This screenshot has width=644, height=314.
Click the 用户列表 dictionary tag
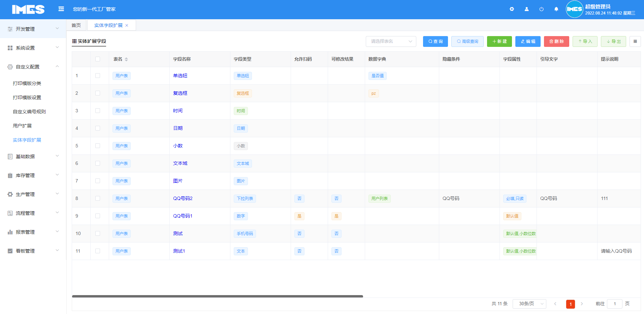point(380,199)
